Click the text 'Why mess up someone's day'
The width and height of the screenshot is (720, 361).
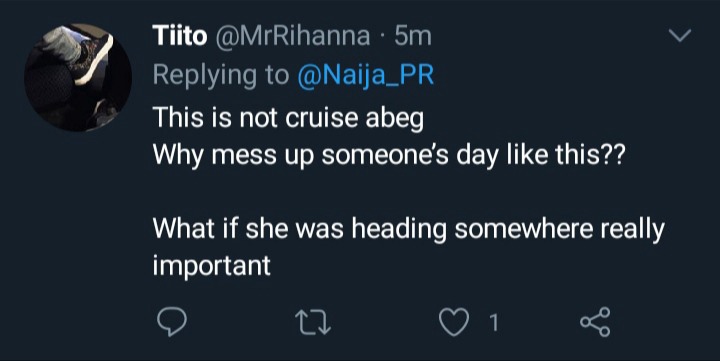click(x=325, y=157)
